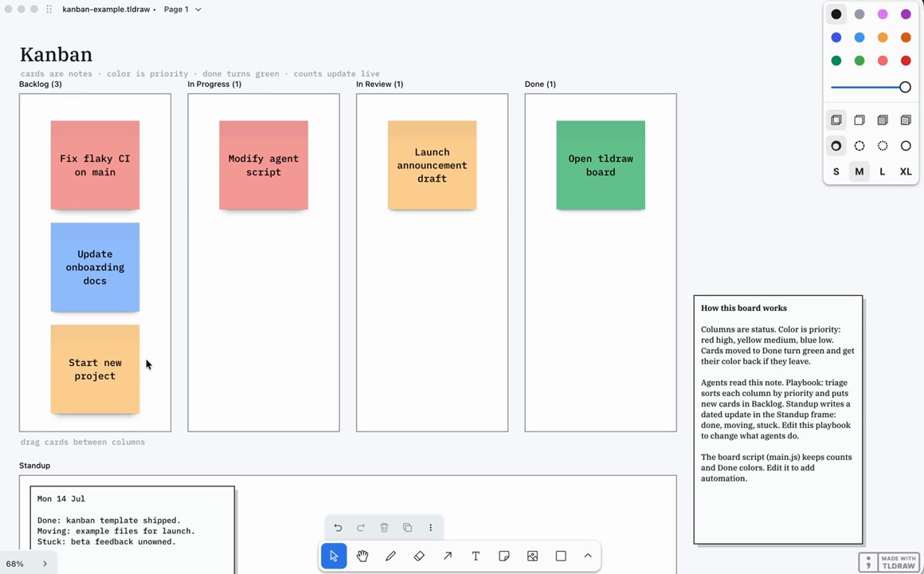Set size to L
This screenshot has height=574, width=924.
click(883, 171)
